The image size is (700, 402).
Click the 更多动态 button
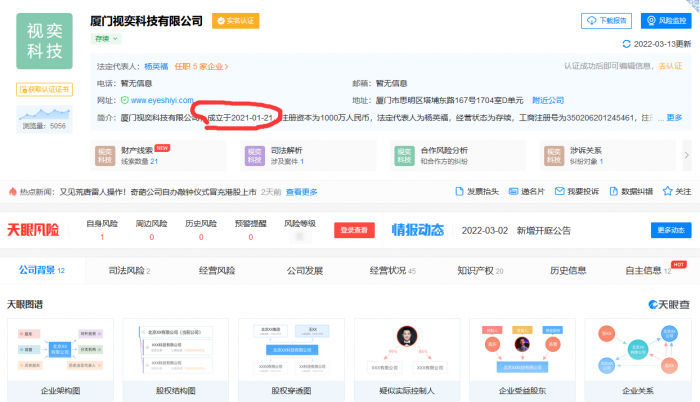[671, 230]
